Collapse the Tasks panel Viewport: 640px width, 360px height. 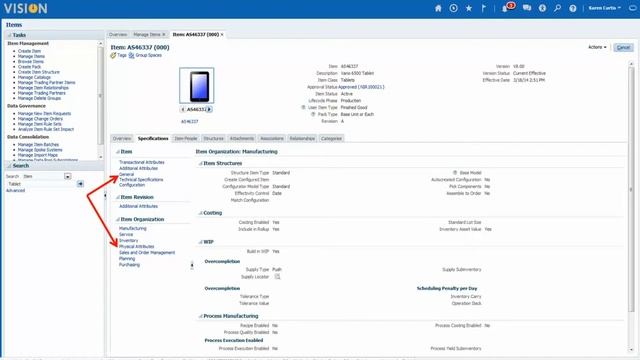coord(9,35)
